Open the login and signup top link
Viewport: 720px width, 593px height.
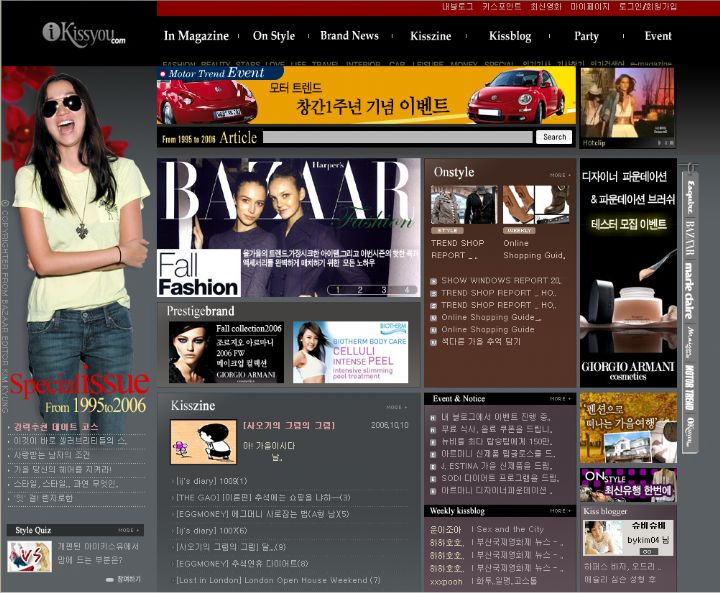[x=647, y=7]
